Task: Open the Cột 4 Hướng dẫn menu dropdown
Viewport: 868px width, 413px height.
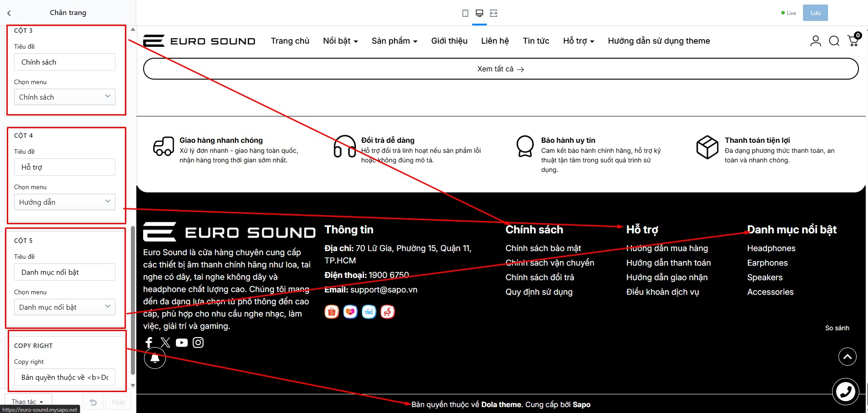Action: [65, 202]
